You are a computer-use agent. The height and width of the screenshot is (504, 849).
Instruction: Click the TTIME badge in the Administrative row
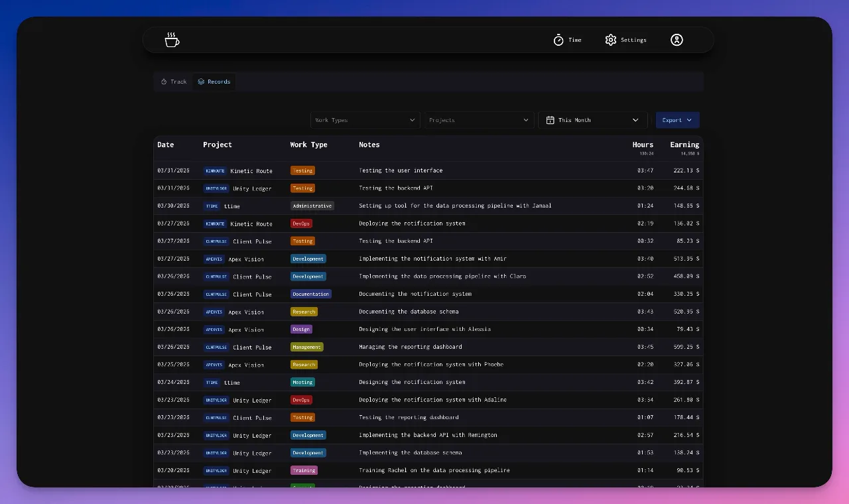click(x=212, y=206)
